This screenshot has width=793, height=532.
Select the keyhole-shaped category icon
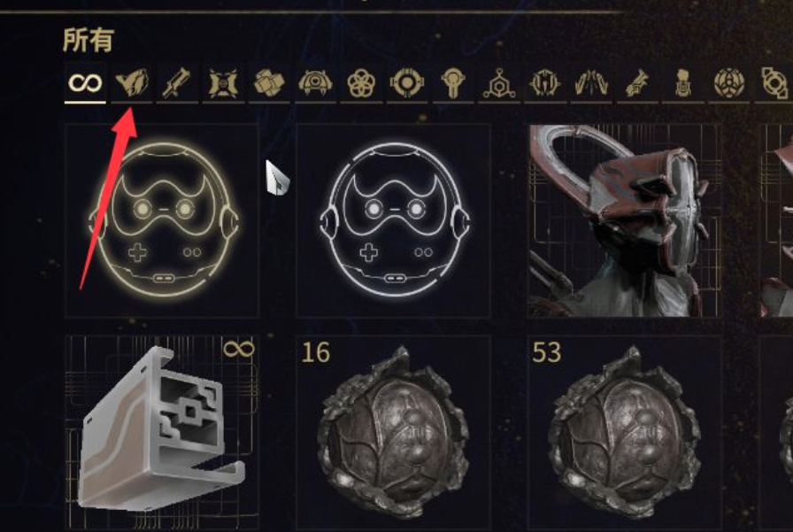(x=453, y=83)
